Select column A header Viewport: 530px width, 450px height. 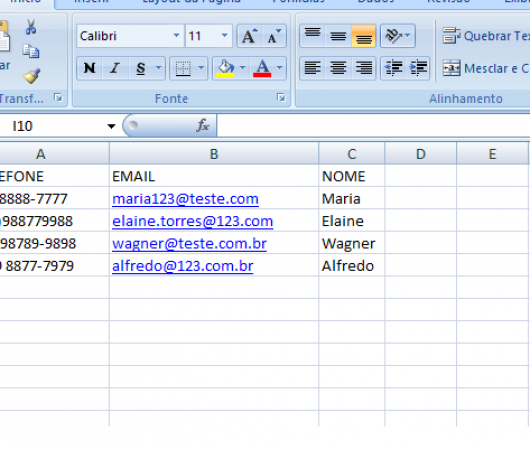(54, 154)
